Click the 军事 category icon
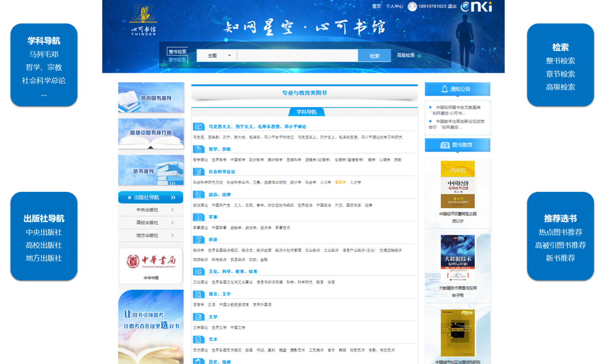Viewport: 610px width, 364px height. 199,217
